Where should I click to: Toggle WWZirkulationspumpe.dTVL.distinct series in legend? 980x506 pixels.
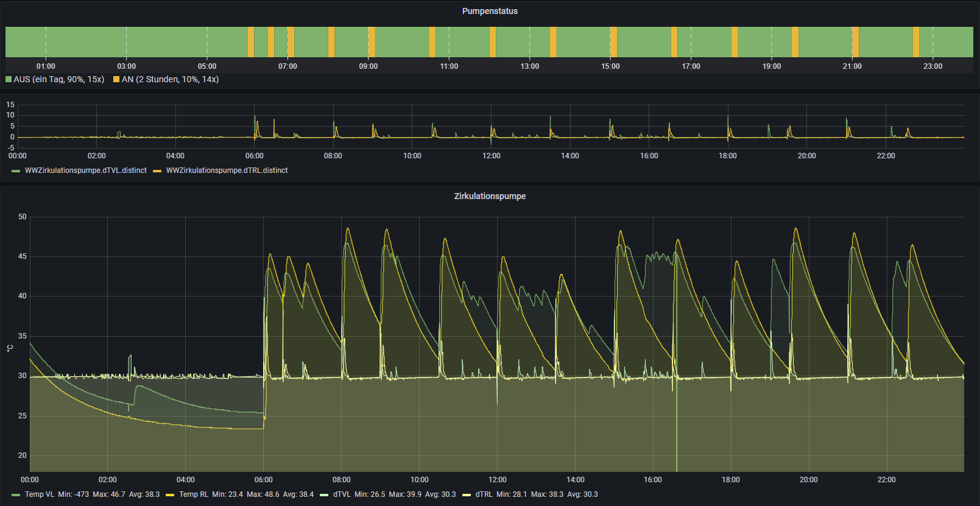pos(86,170)
